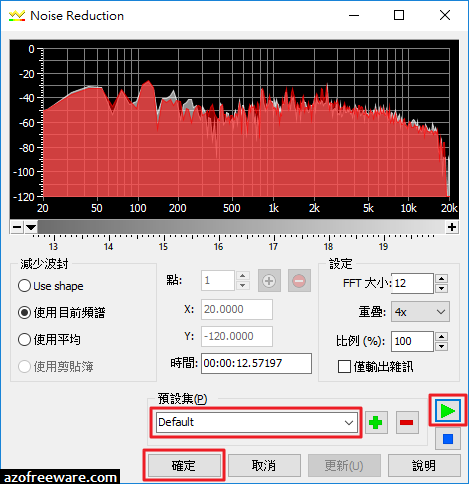Image resolution: width=469 pixels, height=484 pixels.
Task: Stop preview with the blue square button
Action: click(x=448, y=439)
